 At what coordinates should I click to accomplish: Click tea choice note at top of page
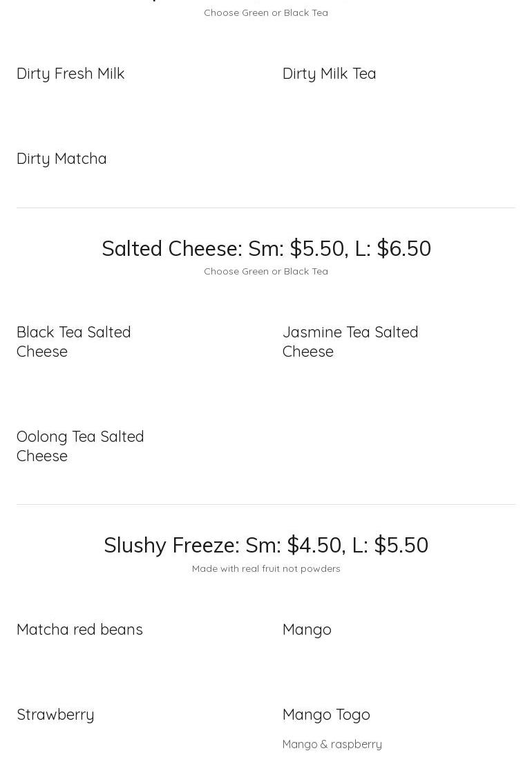[x=266, y=12]
